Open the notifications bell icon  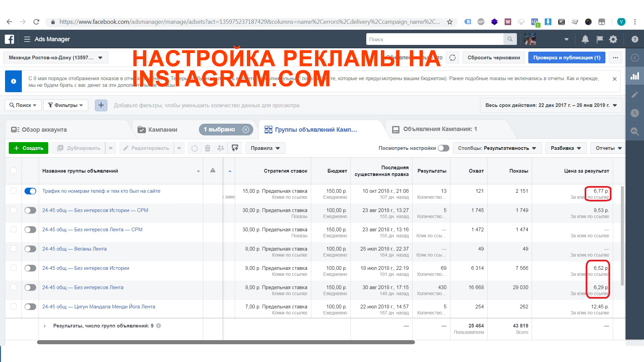(585, 39)
